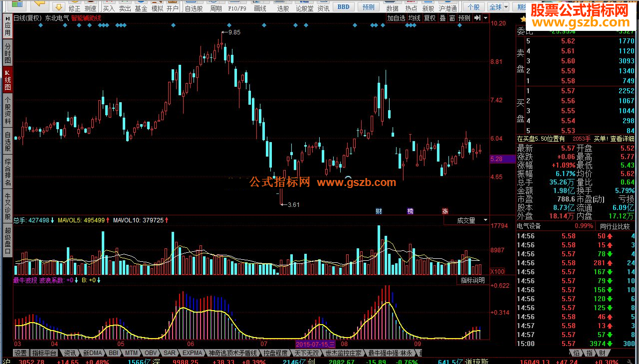Switch to the 个股资料 sidebar tab
The image size is (639, 364).
coord(7,110)
